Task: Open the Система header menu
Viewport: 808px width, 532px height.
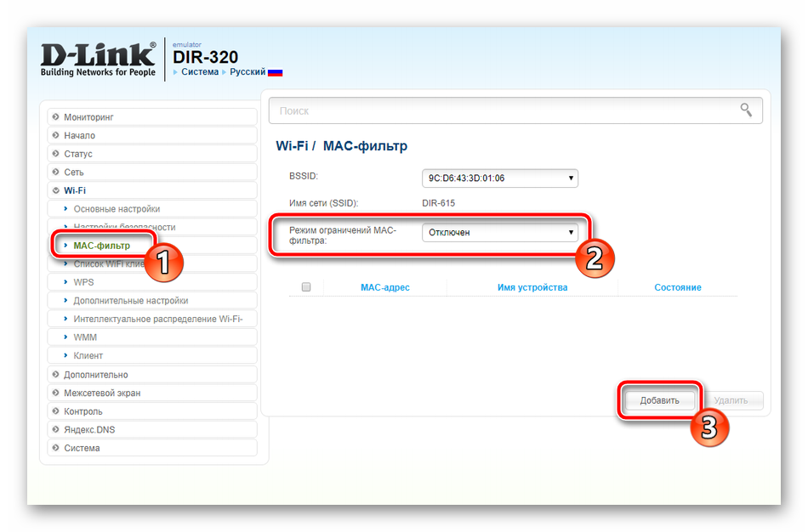Action: (200, 72)
